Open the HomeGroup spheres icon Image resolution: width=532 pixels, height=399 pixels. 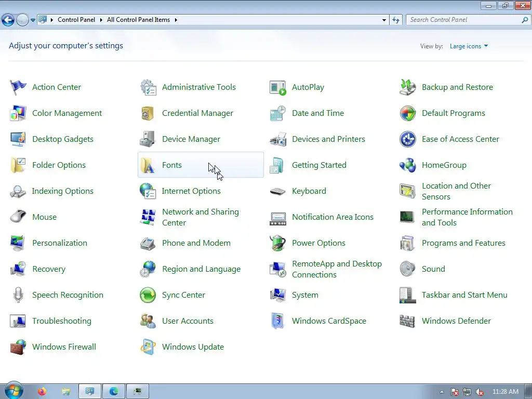407,165
